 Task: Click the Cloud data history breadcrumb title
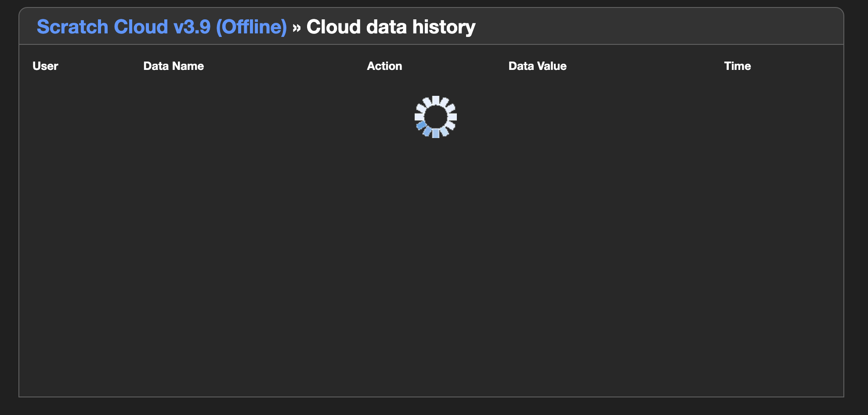coord(391,26)
